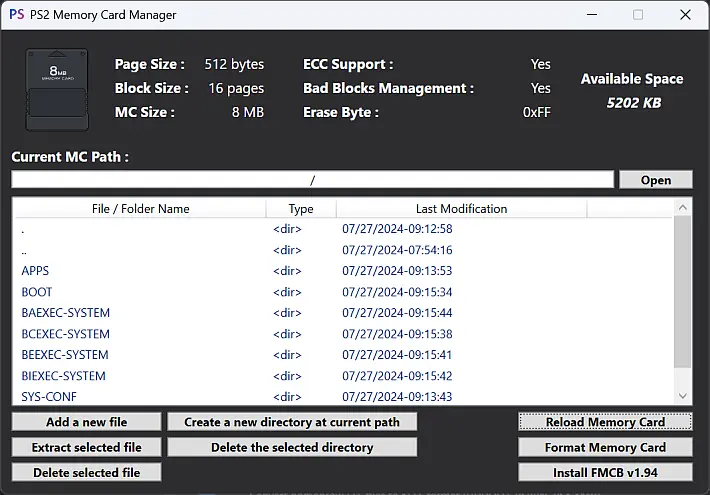Image resolution: width=710 pixels, height=495 pixels.
Task: Click the 512 bytes page size value
Action: 234,64
